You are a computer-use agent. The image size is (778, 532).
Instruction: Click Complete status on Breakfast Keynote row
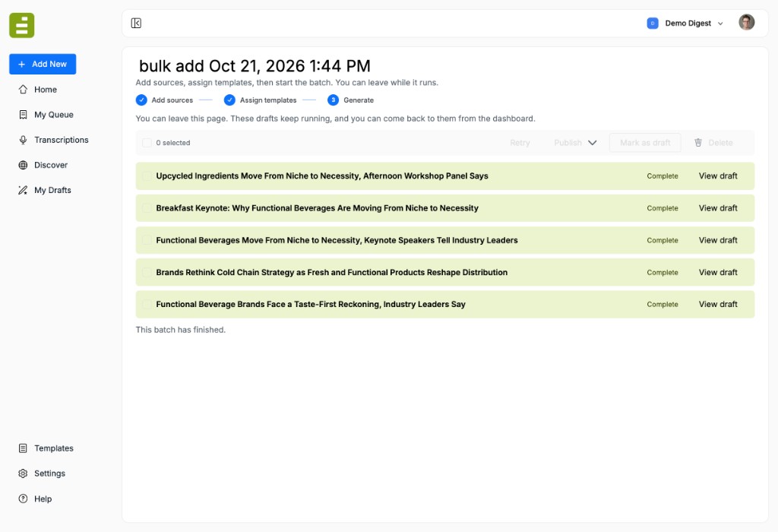(x=663, y=208)
